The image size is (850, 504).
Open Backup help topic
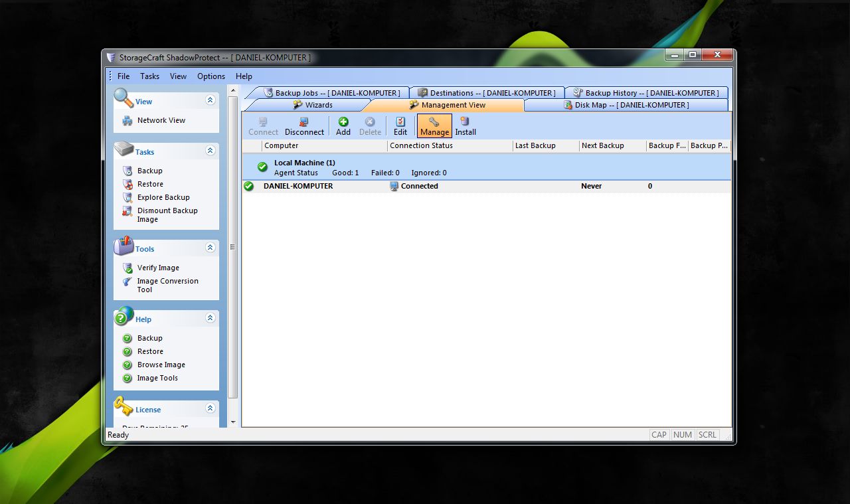[x=149, y=338]
